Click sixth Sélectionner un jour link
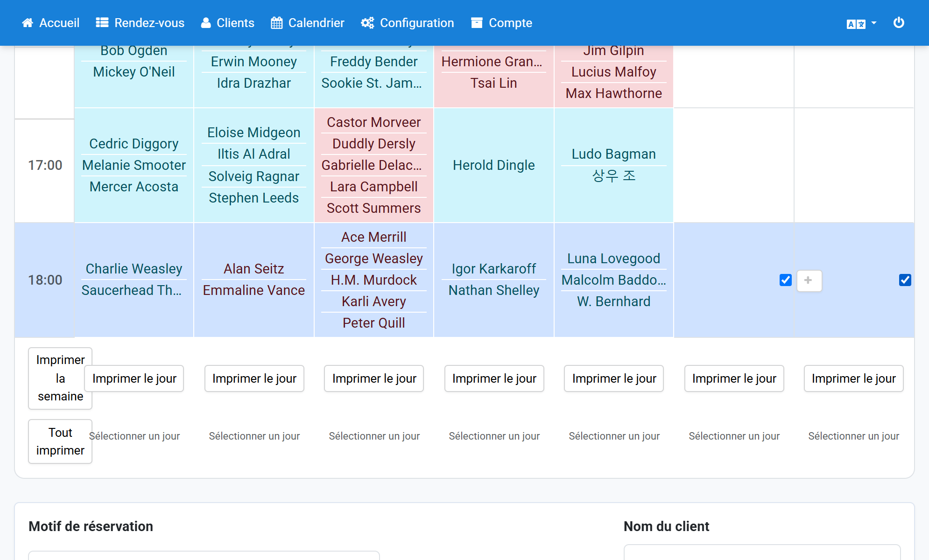 click(x=734, y=436)
